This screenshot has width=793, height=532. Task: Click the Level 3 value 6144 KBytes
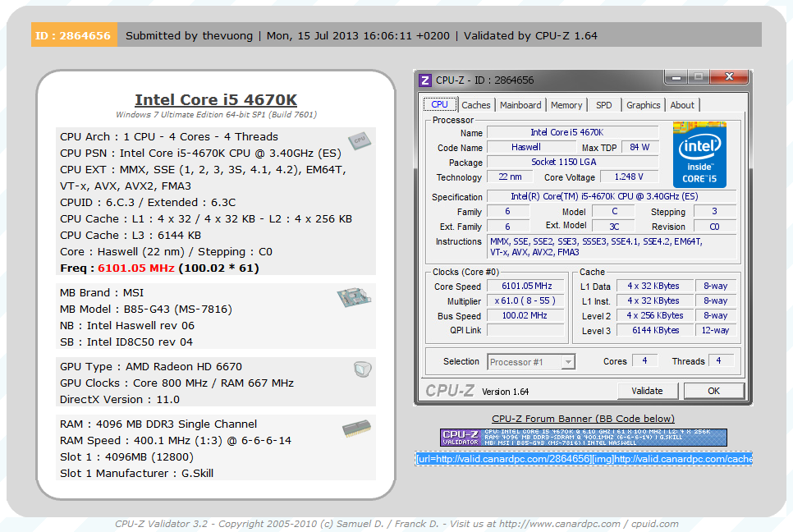coord(653,330)
